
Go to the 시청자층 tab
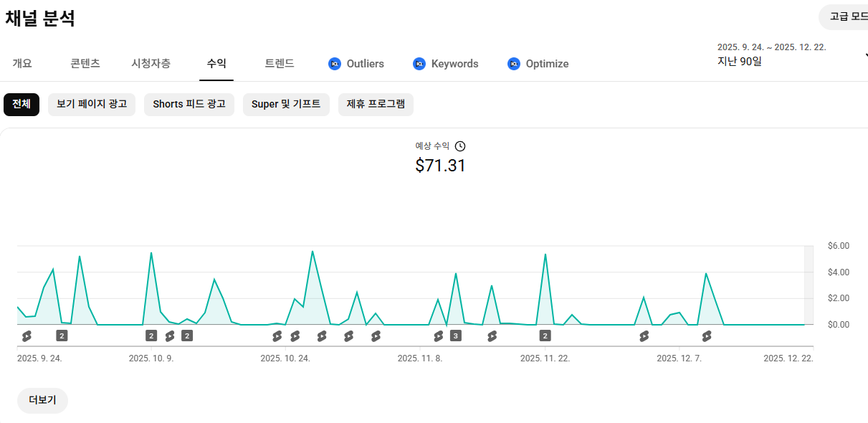click(151, 64)
